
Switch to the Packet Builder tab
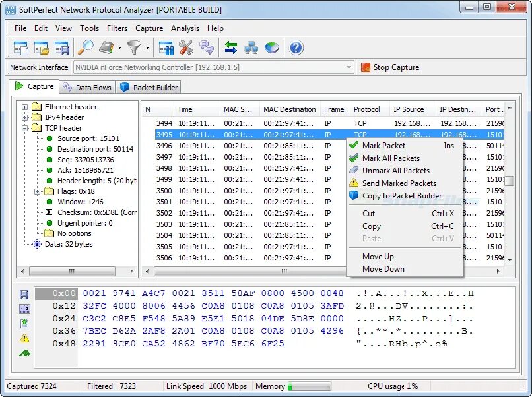pyautogui.click(x=149, y=88)
